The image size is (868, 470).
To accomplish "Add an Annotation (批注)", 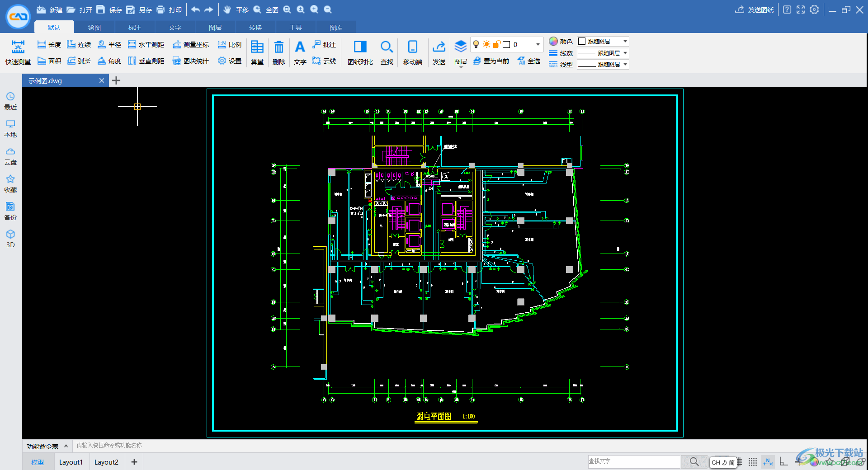I will click(324, 44).
